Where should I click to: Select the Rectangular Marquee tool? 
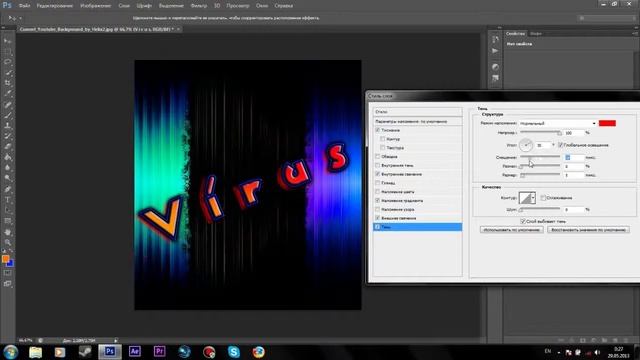point(8,51)
